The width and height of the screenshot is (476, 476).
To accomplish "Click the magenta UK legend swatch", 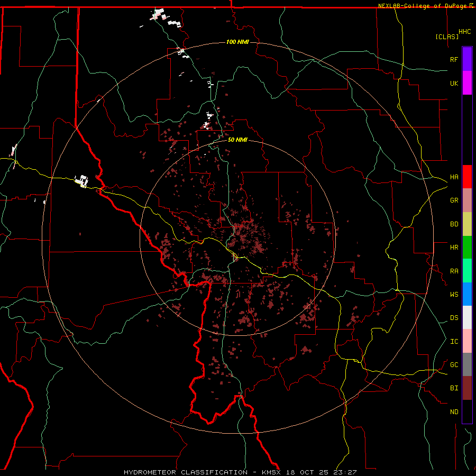I will [467, 83].
